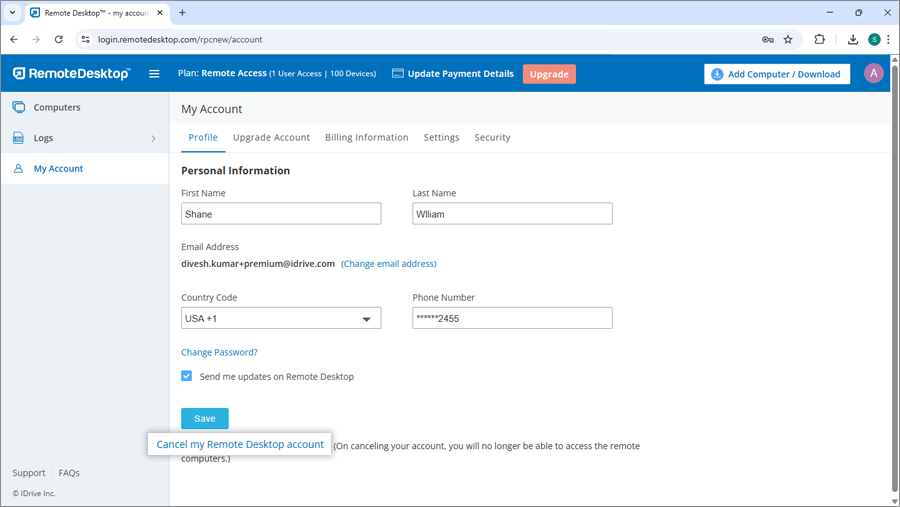Click the hamburger menu icon beside RemoteDesktop logo
This screenshot has width=900, height=507.
click(x=154, y=74)
